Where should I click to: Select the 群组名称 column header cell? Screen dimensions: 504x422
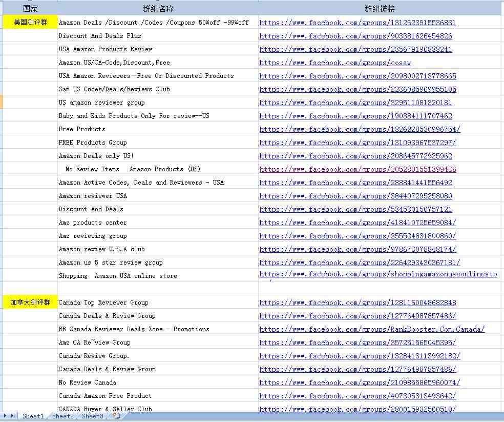pyautogui.click(x=158, y=9)
